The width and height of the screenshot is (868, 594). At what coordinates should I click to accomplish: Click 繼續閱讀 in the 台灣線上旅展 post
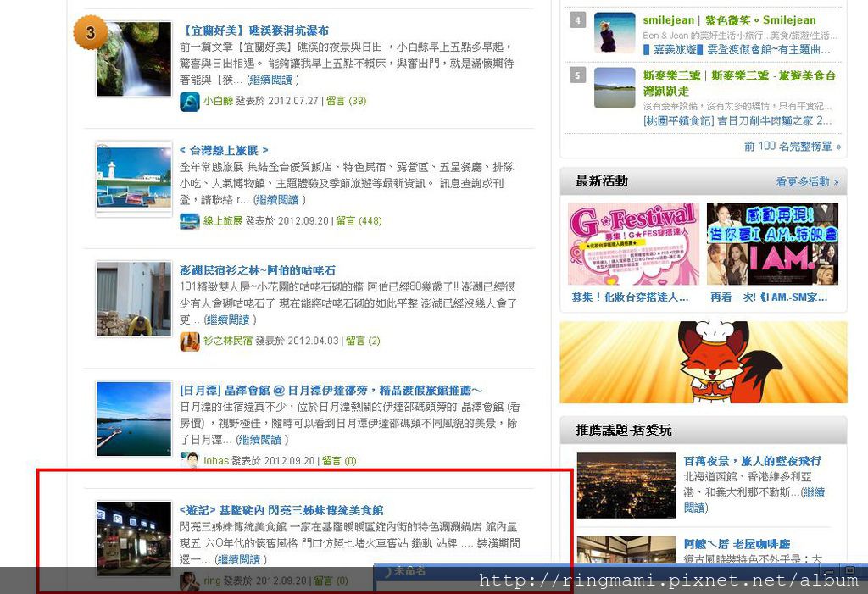pos(276,200)
